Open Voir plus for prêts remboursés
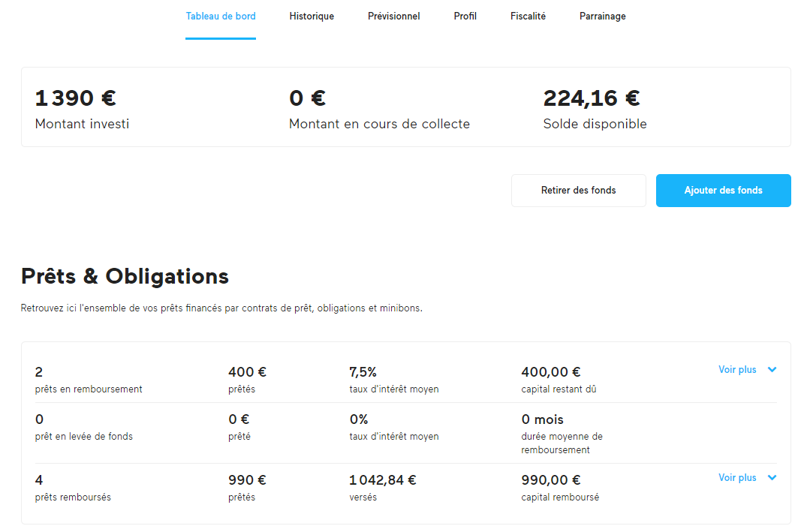 click(x=737, y=478)
